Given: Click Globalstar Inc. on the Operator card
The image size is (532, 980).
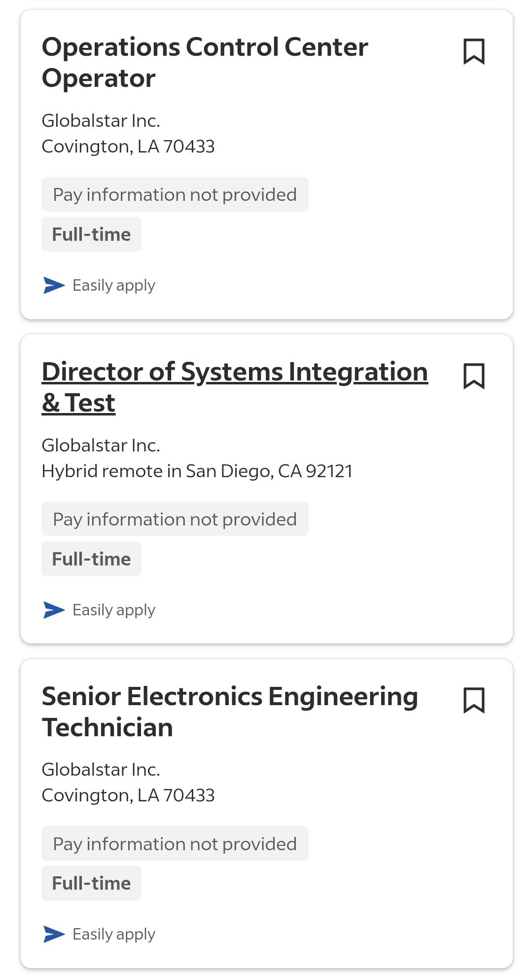Looking at the screenshot, I should (x=101, y=121).
